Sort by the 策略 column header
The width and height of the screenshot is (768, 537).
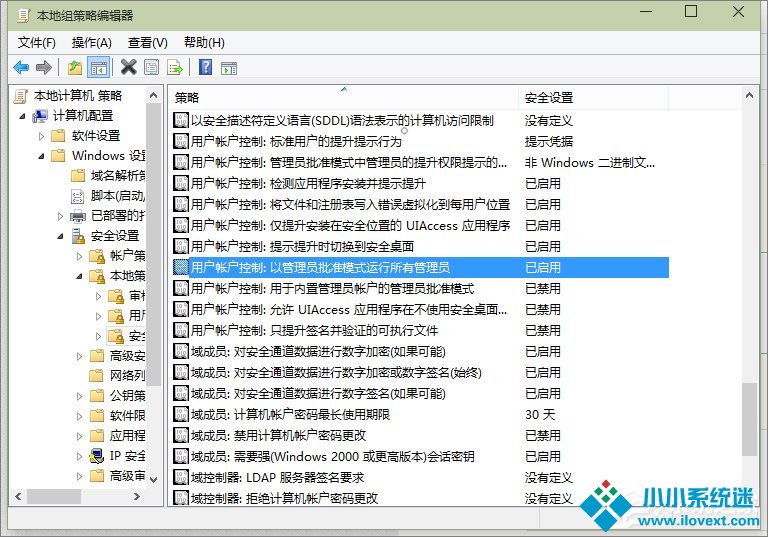(x=343, y=98)
